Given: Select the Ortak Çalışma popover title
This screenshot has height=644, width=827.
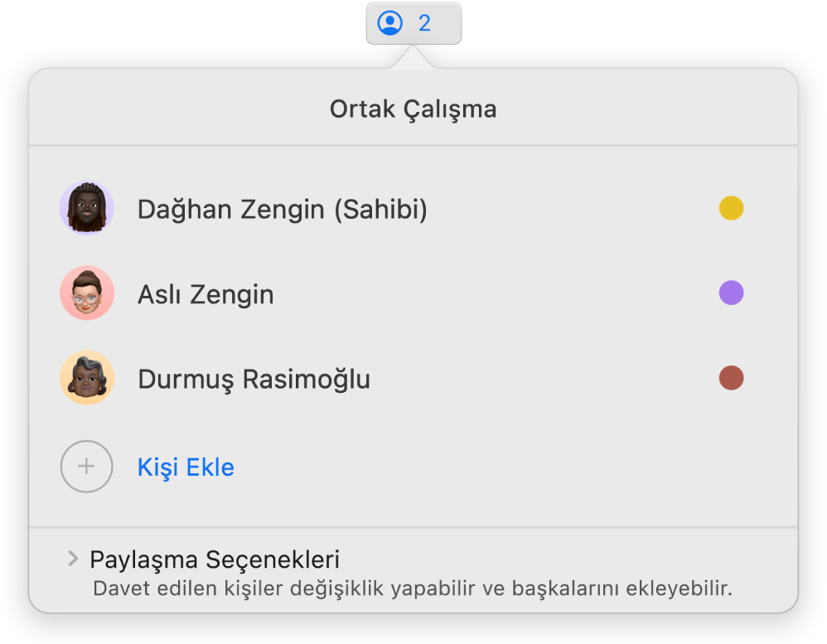Looking at the screenshot, I should [x=413, y=109].
